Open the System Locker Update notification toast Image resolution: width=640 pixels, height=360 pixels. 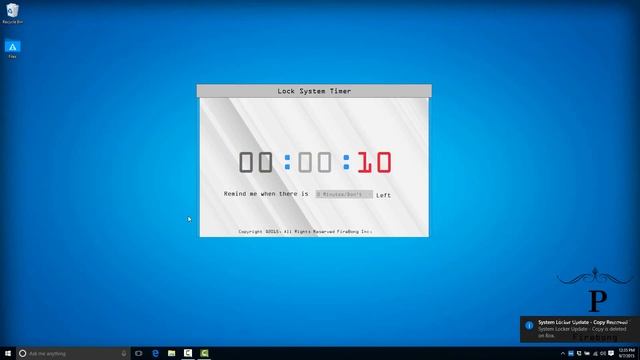(580, 329)
